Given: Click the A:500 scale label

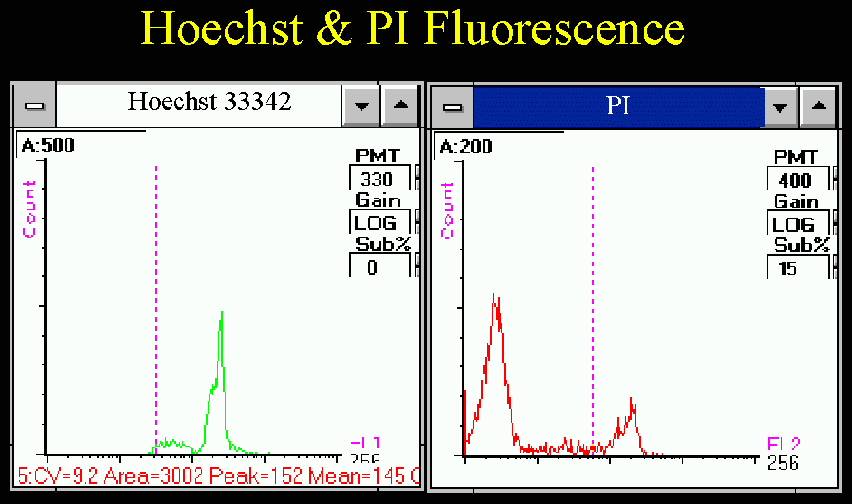Looking at the screenshot, I should (48, 146).
